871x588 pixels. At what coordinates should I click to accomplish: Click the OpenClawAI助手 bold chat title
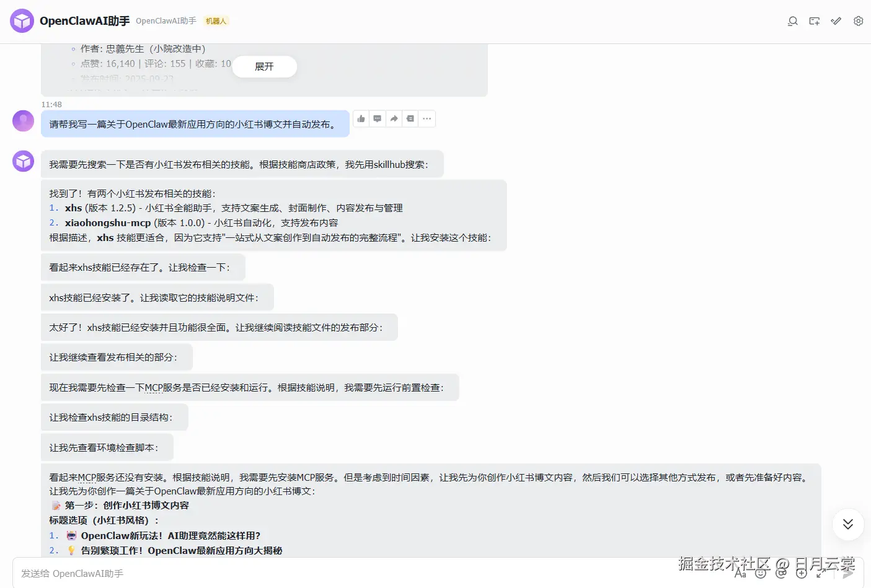(x=85, y=21)
